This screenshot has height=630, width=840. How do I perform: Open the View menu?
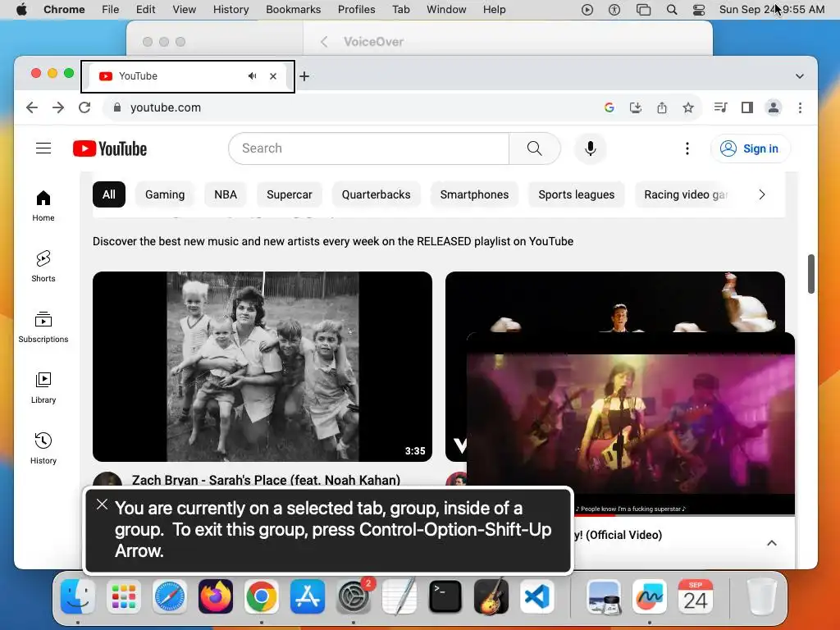click(184, 10)
